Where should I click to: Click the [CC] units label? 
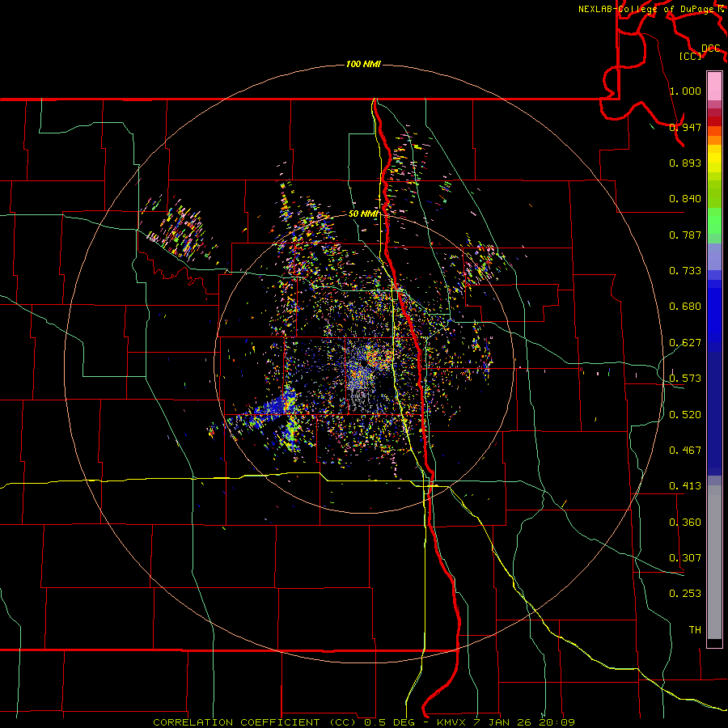tap(690, 56)
